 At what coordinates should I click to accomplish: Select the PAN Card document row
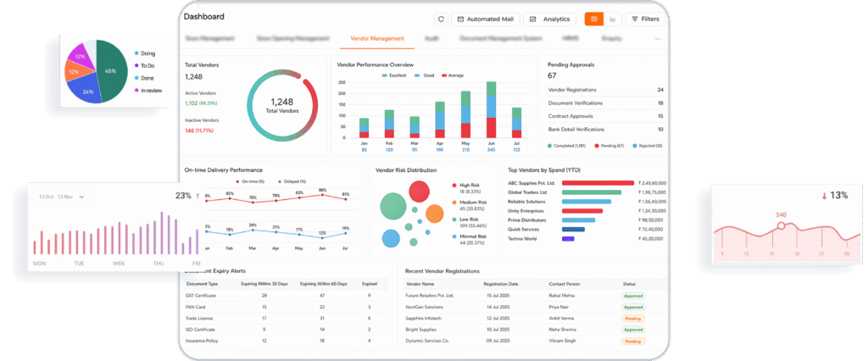(x=287, y=307)
